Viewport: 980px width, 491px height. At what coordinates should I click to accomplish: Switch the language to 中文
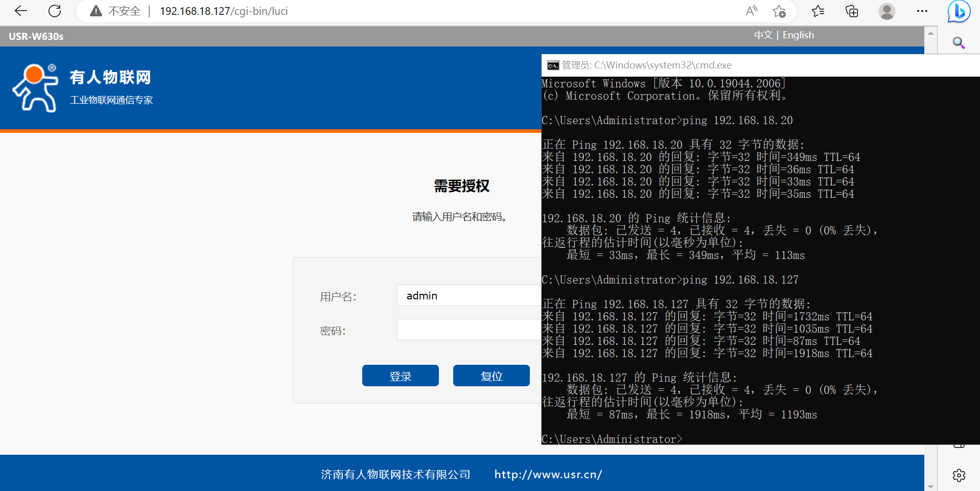point(763,35)
